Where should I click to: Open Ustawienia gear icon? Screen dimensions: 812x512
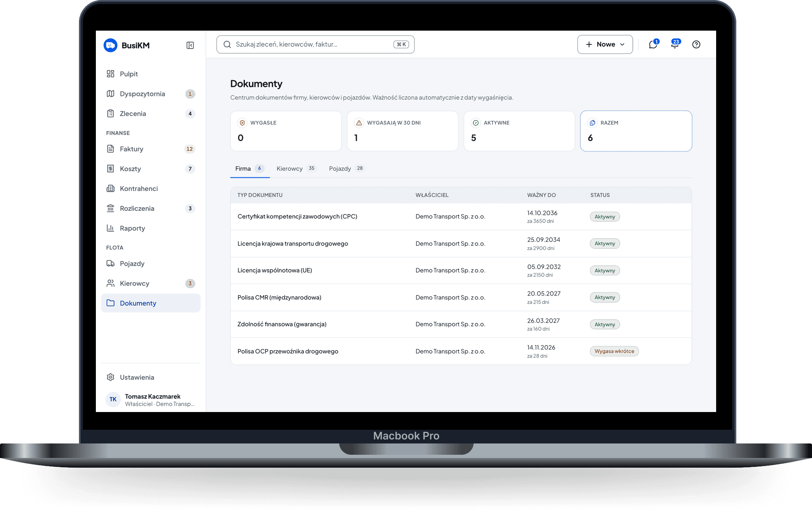pos(110,377)
